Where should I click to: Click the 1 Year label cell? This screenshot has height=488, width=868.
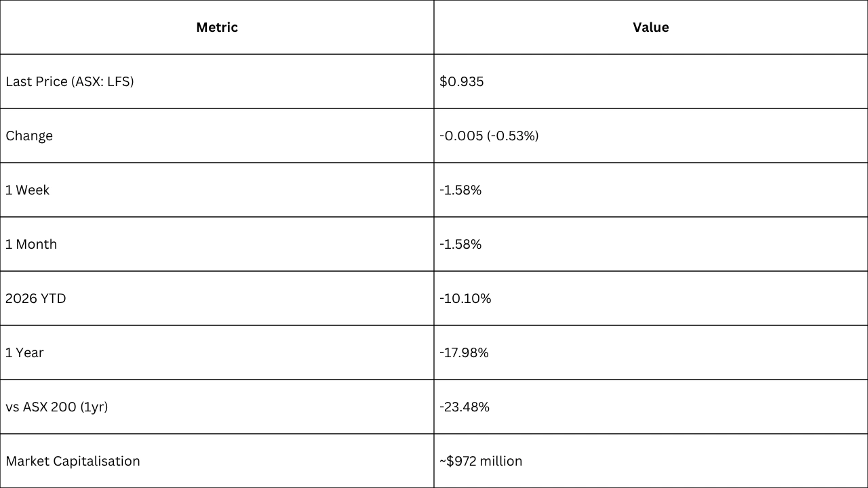(x=24, y=352)
